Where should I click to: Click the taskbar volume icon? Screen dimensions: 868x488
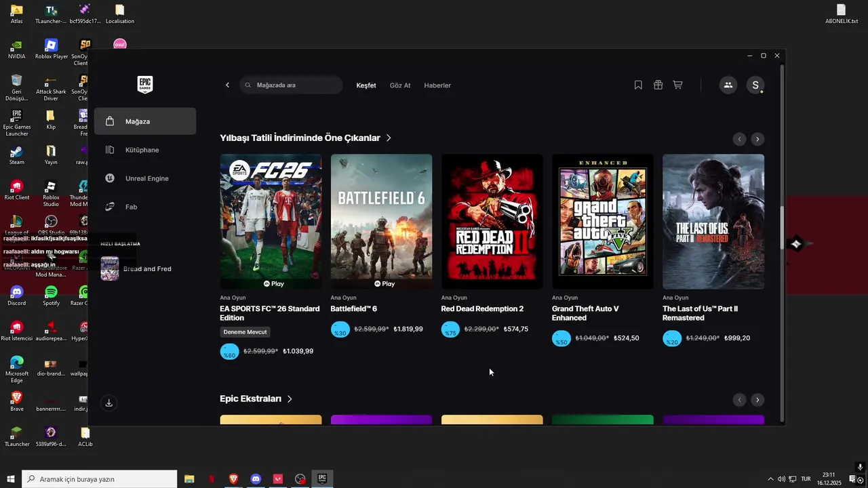click(781, 479)
